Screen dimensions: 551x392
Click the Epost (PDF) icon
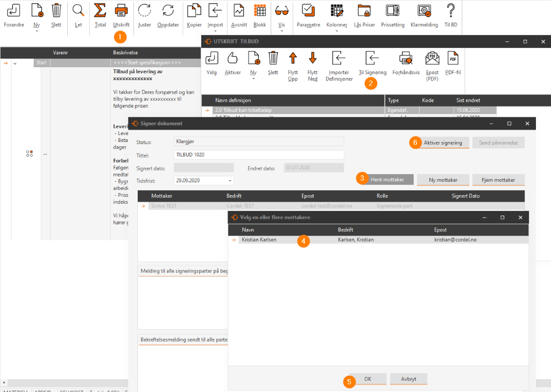click(x=432, y=58)
